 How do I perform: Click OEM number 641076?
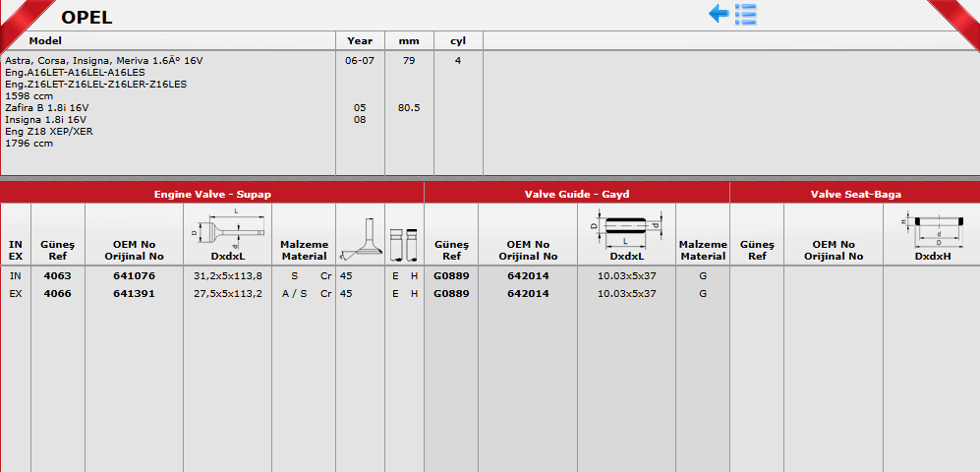[134, 276]
